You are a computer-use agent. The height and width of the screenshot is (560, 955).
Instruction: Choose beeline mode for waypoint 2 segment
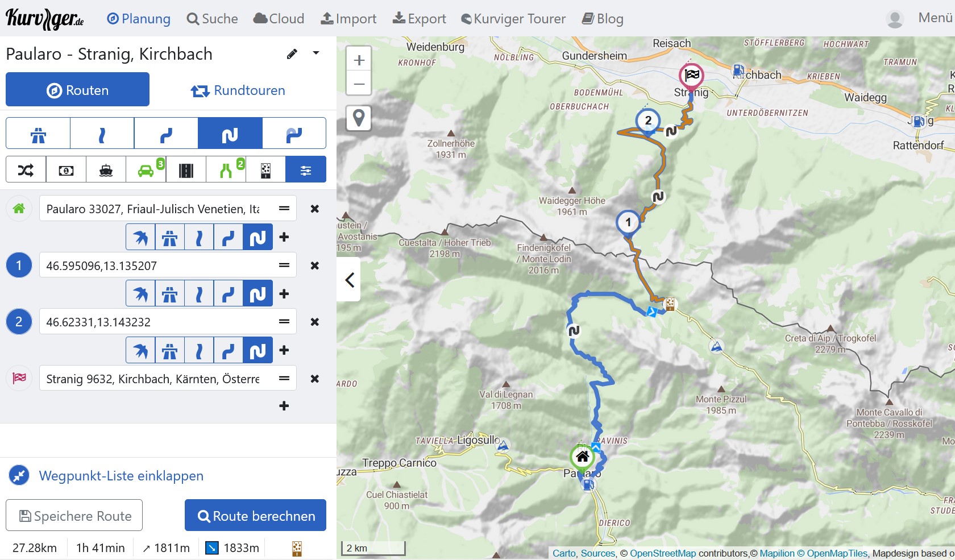click(140, 350)
